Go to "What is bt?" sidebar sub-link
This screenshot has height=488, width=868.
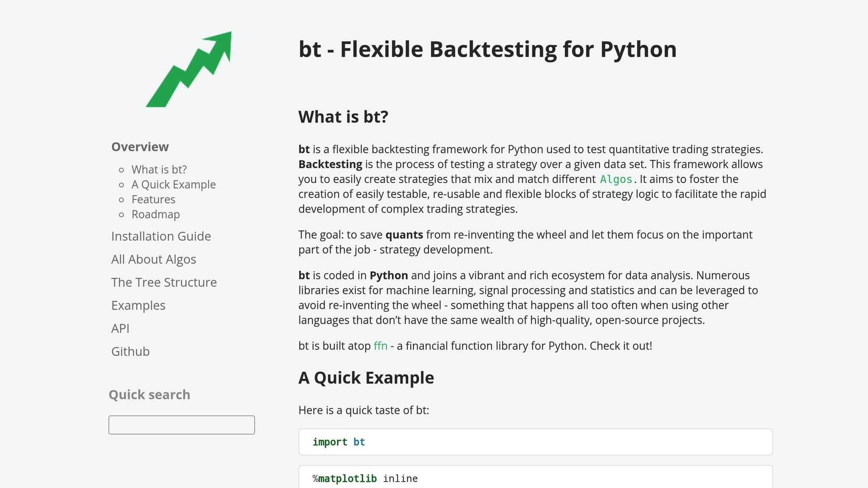pyautogui.click(x=159, y=169)
